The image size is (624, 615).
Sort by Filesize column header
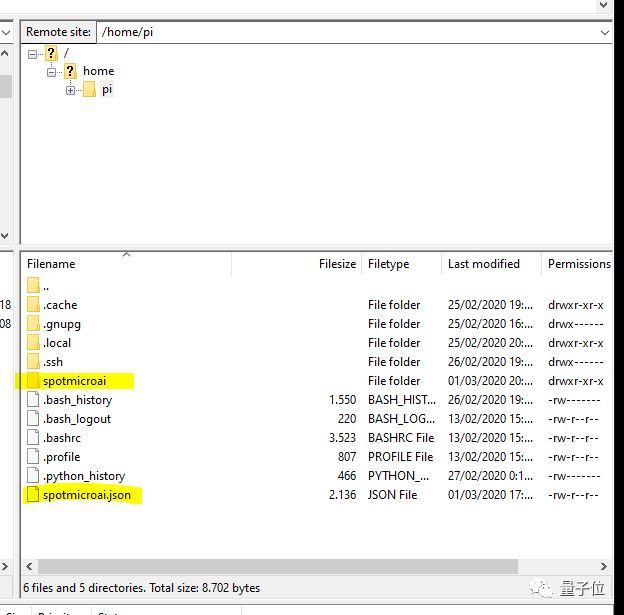pyautogui.click(x=337, y=264)
